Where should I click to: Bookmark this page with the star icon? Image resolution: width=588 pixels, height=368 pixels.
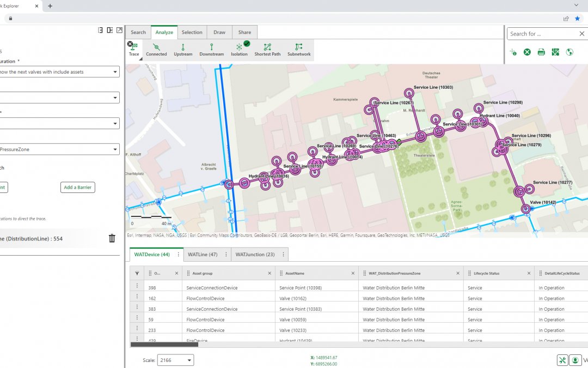tap(577, 19)
